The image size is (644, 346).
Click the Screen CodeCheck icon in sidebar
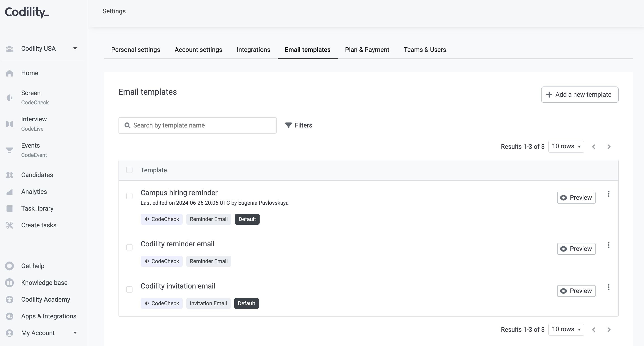[x=9, y=98]
